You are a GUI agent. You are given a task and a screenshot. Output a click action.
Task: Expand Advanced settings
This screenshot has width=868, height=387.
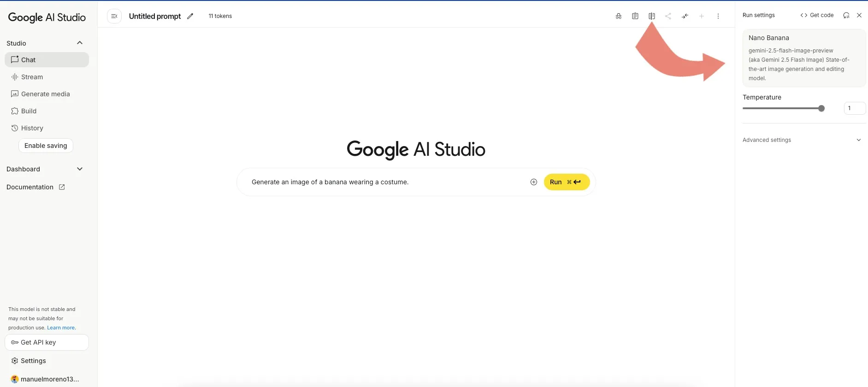[x=802, y=140]
